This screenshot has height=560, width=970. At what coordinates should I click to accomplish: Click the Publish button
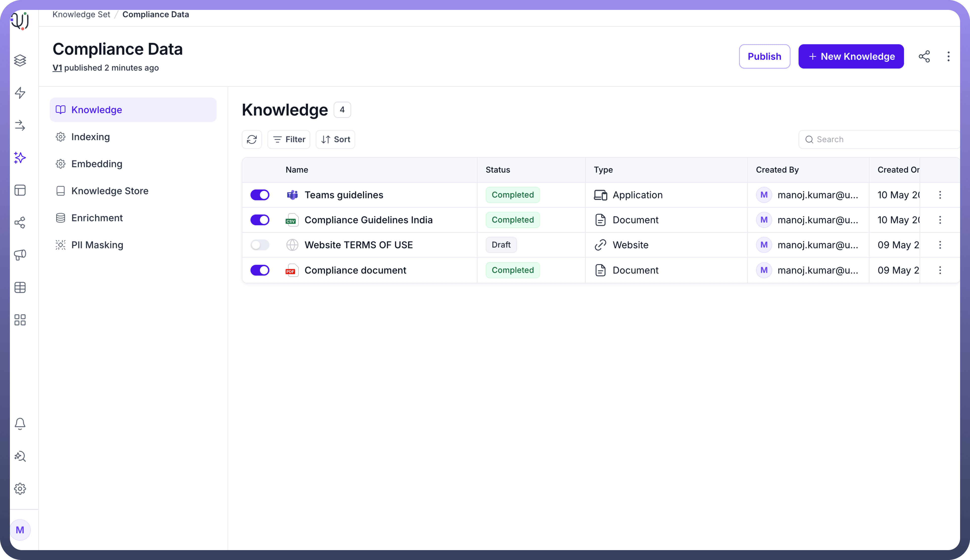tap(764, 57)
